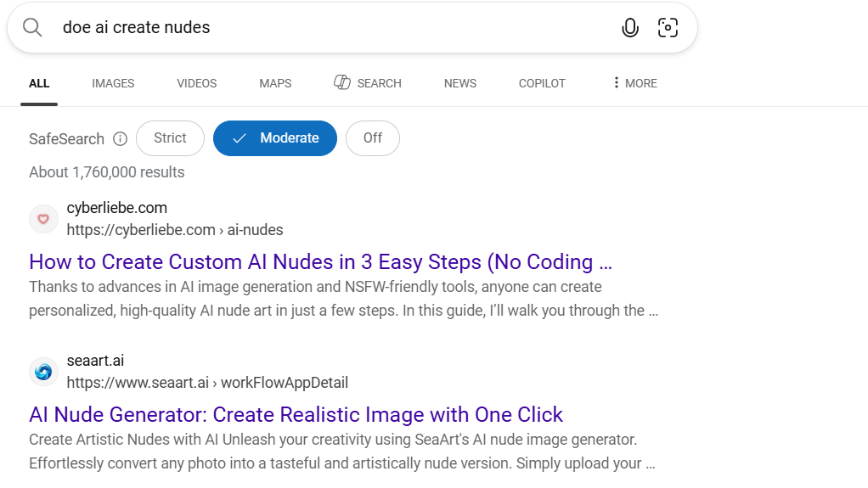Click the three-dot More icon
The height and width of the screenshot is (488, 868).
coord(616,82)
